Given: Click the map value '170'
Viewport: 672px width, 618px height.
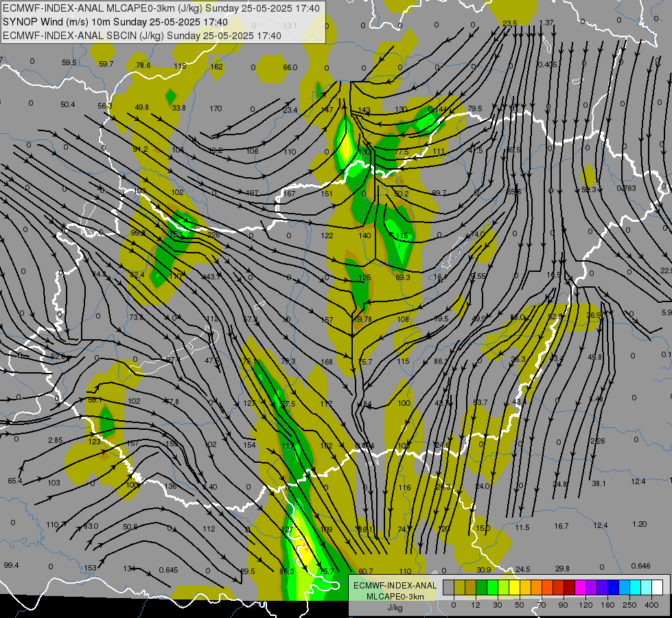Looking at the screenshot, I should click(216, 108).
